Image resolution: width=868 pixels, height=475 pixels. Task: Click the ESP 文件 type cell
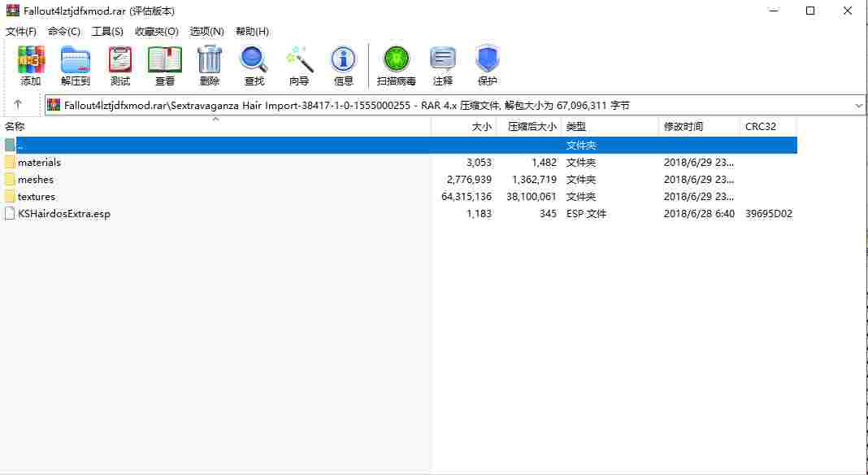tap(586, 213)
